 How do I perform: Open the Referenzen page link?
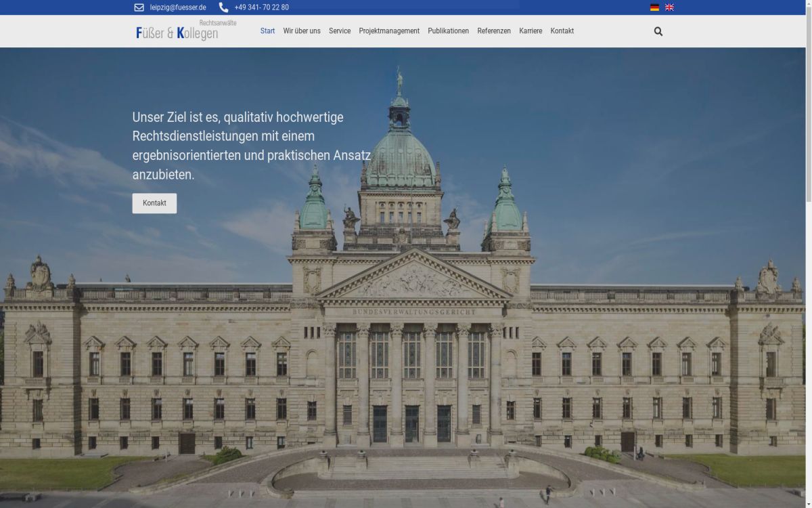[x=494, y=30]
